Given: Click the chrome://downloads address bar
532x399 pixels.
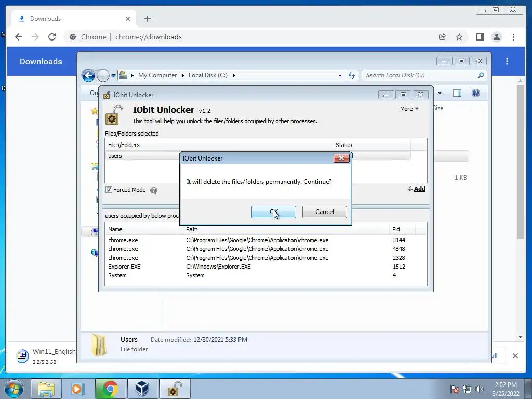Looking at the screenshot, I should pos(148,37).
